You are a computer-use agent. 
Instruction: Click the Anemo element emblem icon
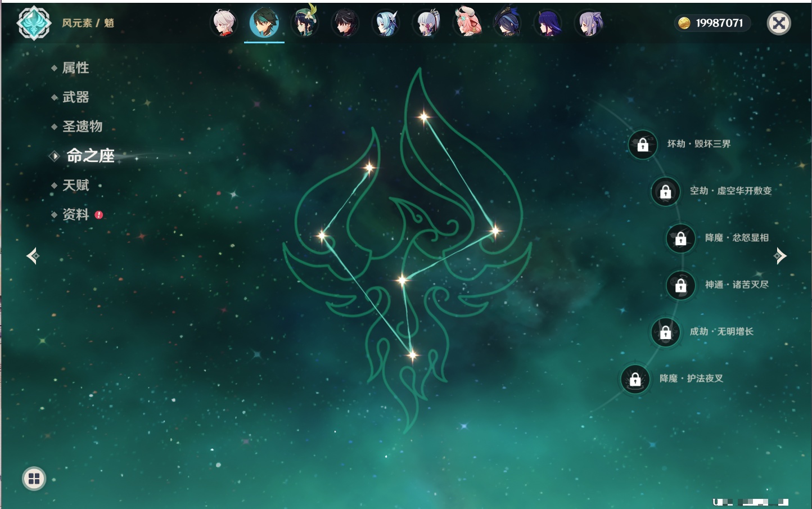[x=34, y=23]
